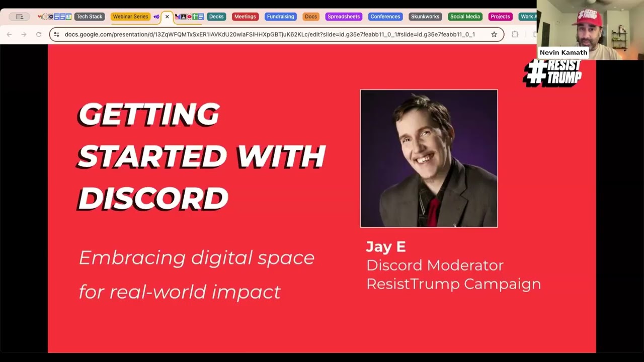Expand the Fundraising tab group
The height and width of the screenshot is (362, 644).
280,17
